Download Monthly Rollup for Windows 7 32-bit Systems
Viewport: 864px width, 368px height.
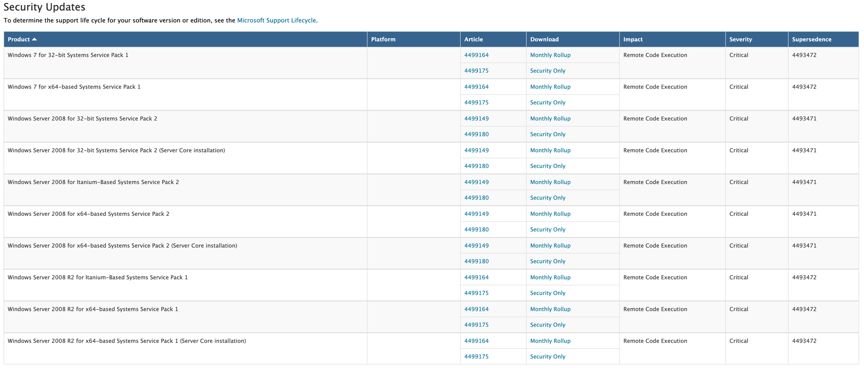point(550,55)
